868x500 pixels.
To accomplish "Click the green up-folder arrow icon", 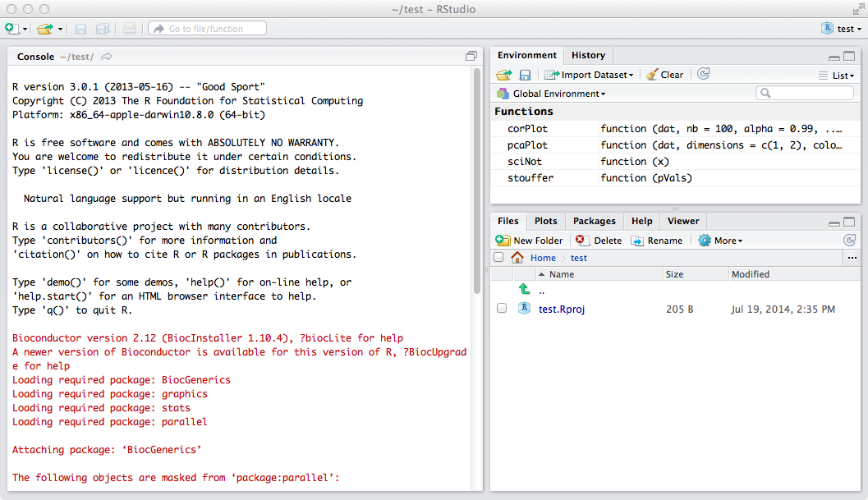I will tap(524, 289).
